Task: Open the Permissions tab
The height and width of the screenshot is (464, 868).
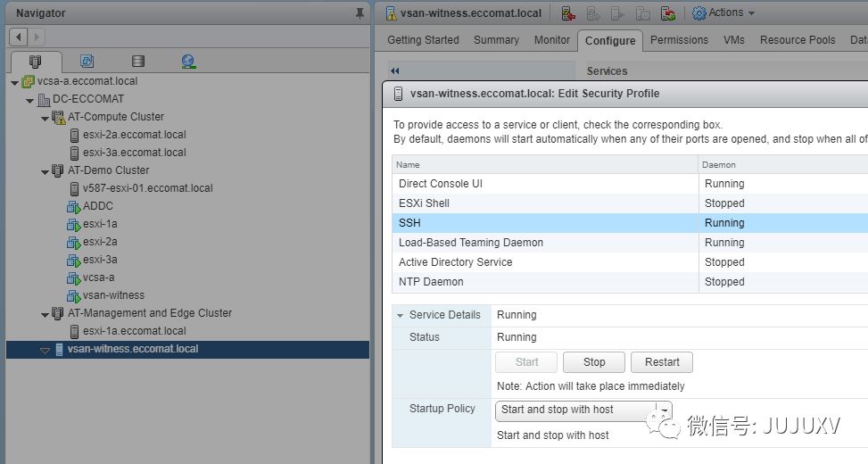Action: point(679,40)
